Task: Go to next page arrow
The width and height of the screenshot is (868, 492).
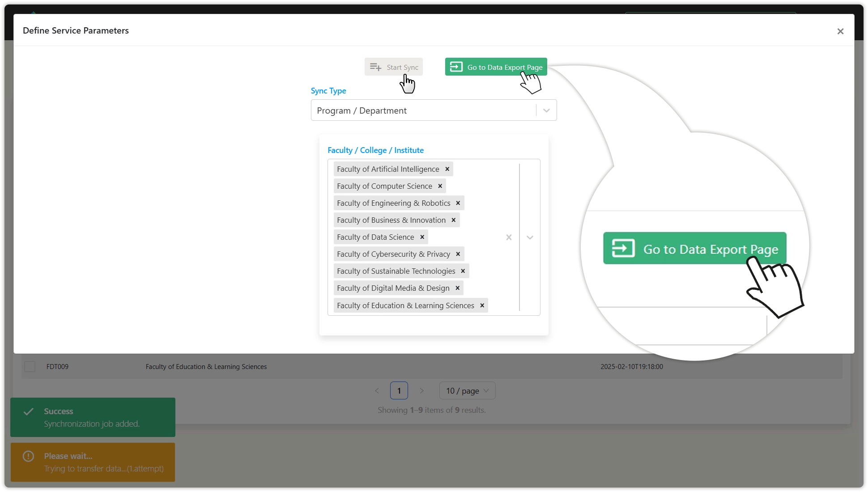Action: point(421,390)
